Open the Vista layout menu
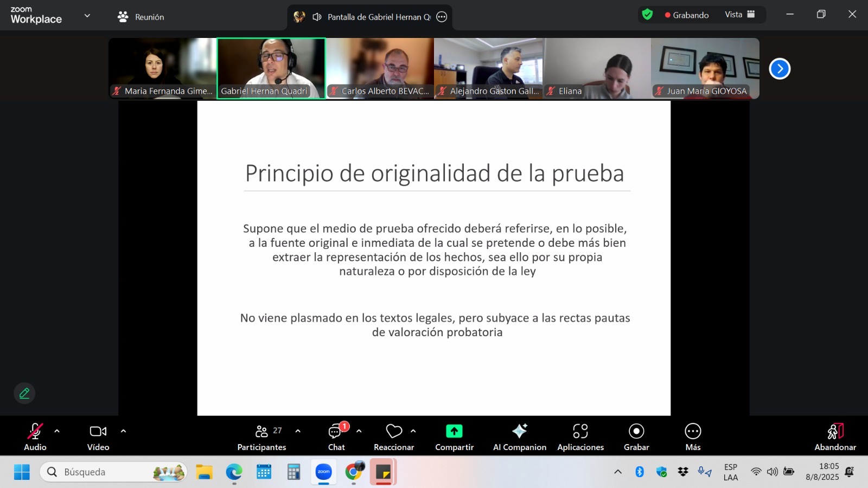 [739, 15]
